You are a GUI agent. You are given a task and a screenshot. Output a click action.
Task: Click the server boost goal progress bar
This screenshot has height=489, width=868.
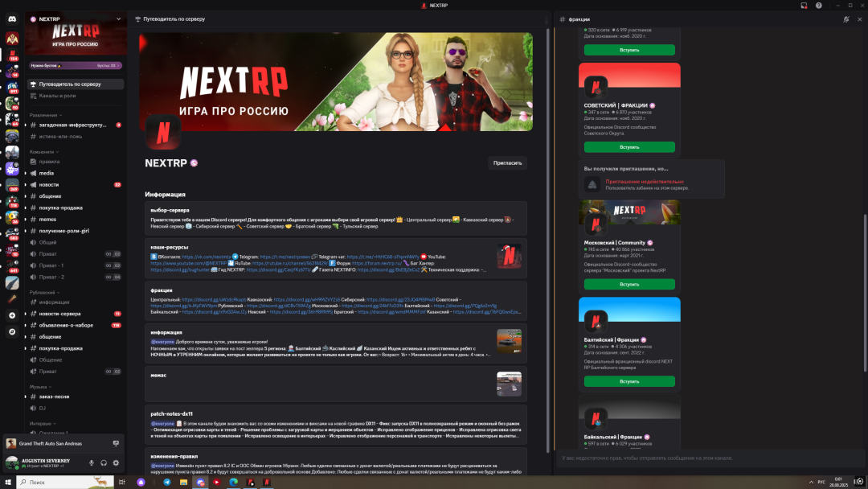(76, 65)
